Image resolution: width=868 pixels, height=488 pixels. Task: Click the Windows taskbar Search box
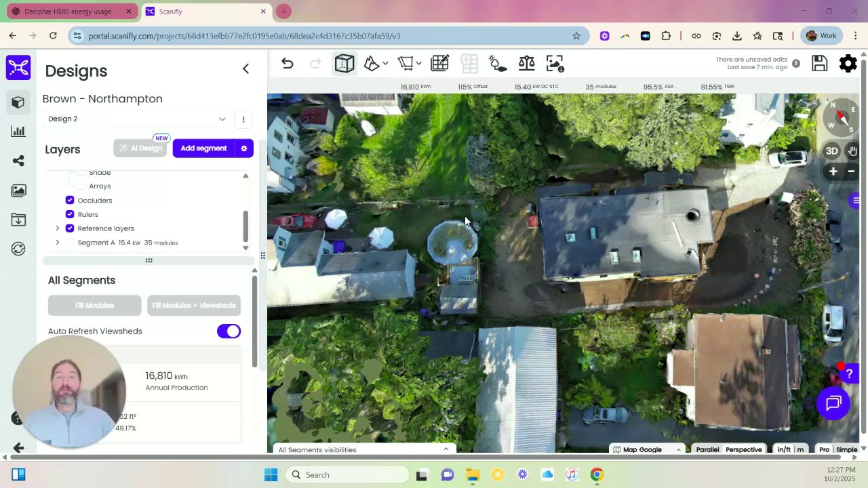pos(346,474)
